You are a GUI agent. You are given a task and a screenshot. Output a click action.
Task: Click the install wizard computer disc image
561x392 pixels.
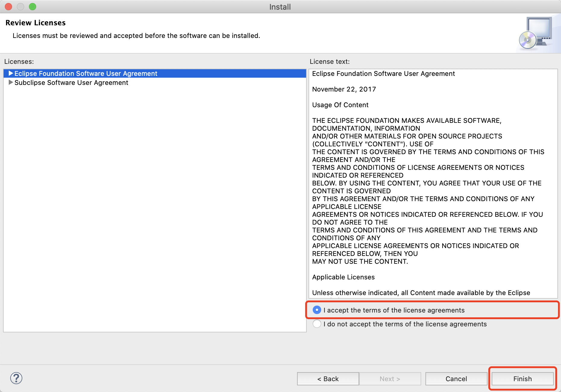coord(536,33)
